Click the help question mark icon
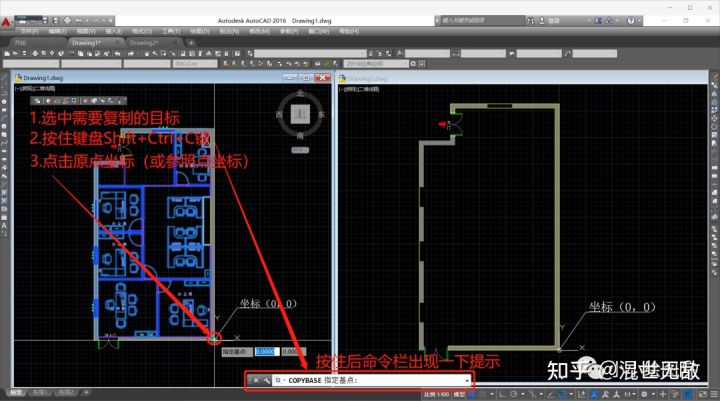Viewport: 720px width, 401px height. (x=631, y=20)
